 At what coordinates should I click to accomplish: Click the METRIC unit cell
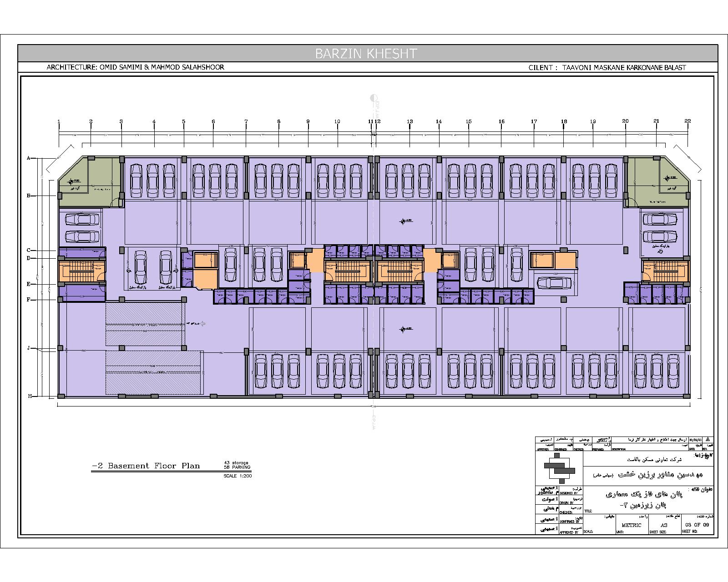(x=632, y=525)
